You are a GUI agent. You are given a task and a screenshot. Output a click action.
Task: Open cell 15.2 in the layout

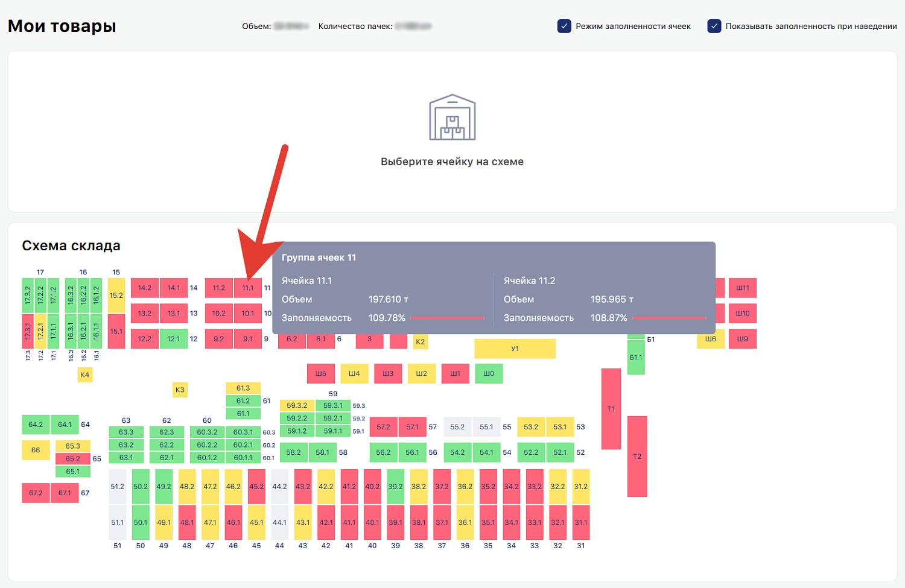[x=116, y=296]
